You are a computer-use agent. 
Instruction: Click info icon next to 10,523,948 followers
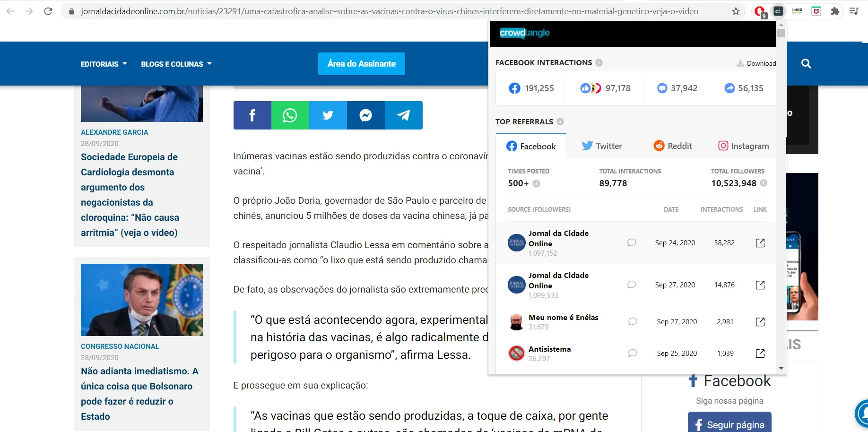click(x=764, y=183)
